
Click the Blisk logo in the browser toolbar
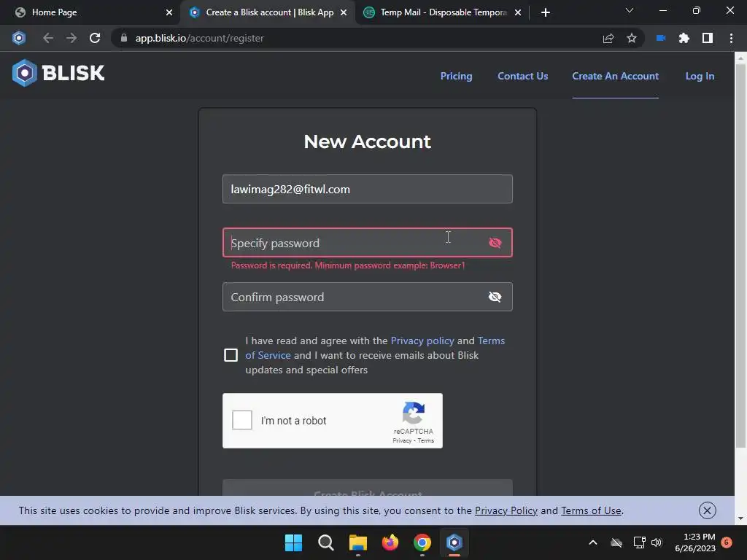click(x=19, y=38)
